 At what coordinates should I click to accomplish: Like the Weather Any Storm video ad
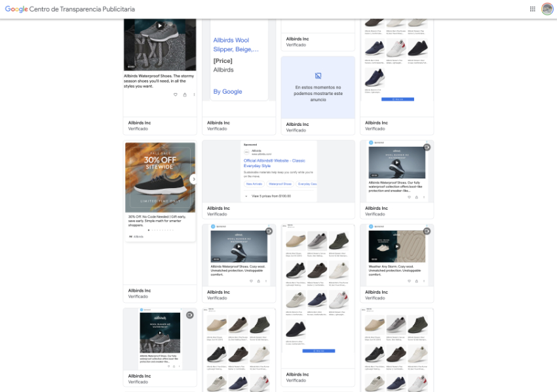coord(410,281)
